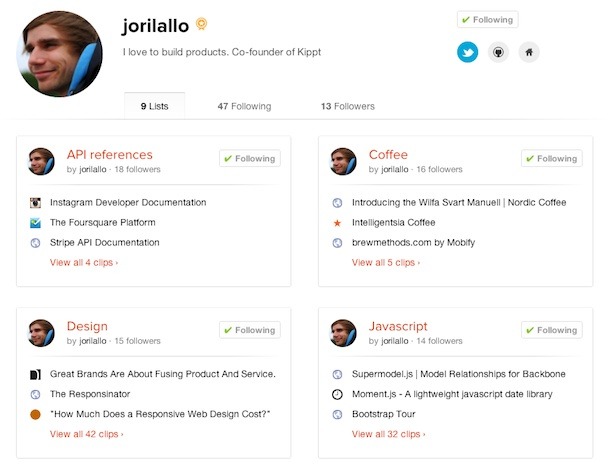Unfollow the Coffee list
This screenshot has width=610, height=472.
[x=551, y=158]
